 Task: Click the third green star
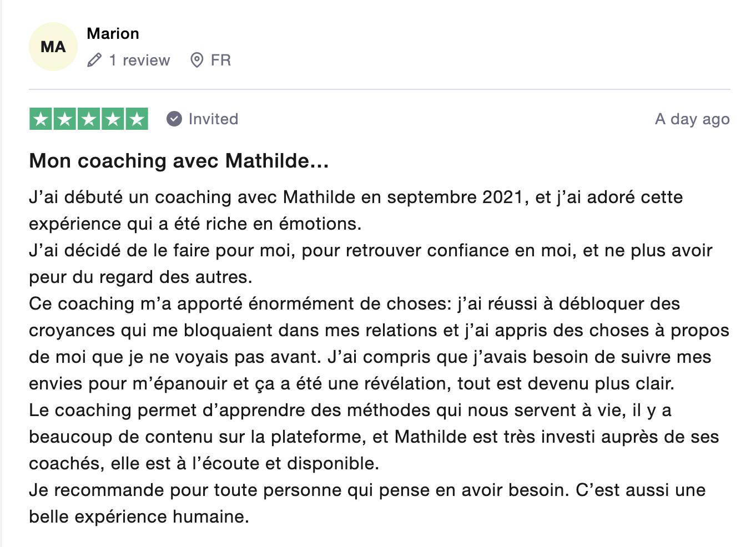pyautogui.click(x=89, y=119)
